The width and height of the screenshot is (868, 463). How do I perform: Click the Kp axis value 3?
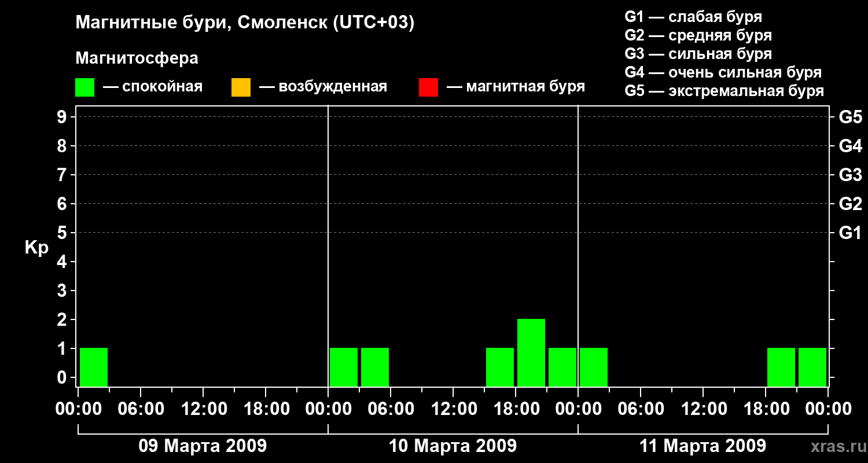63,291
